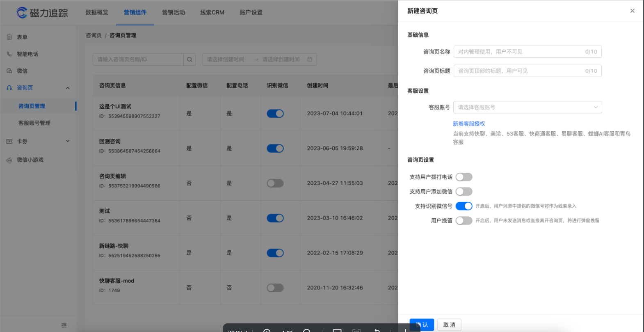Screen dimensions: 644x332
Task: Enable 支持用户添加微信 switch
Action: (464, 192)
